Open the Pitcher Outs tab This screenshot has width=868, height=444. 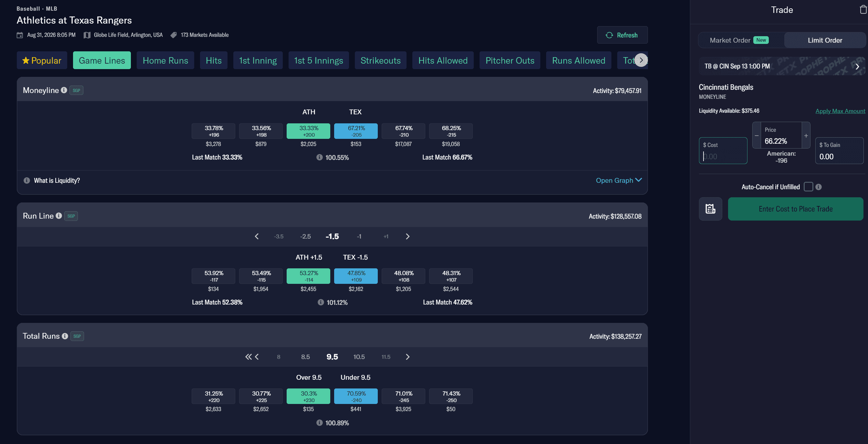pos(510,60)
